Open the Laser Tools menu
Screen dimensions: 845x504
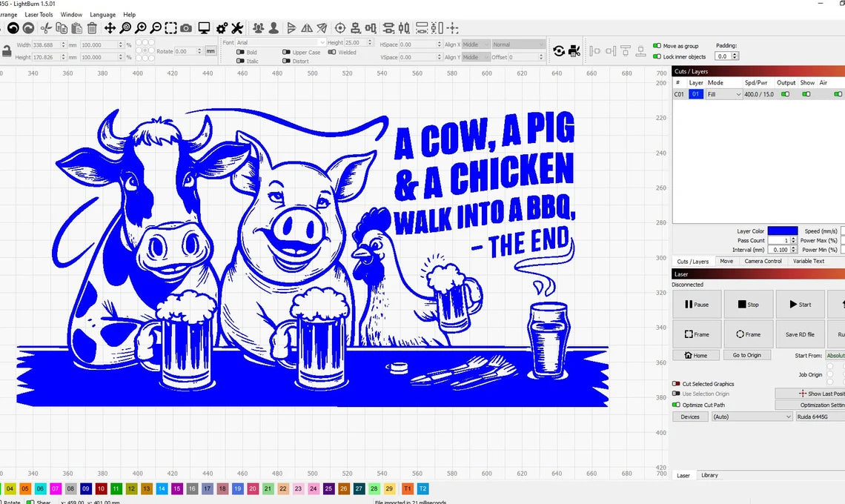pos(39,15)
